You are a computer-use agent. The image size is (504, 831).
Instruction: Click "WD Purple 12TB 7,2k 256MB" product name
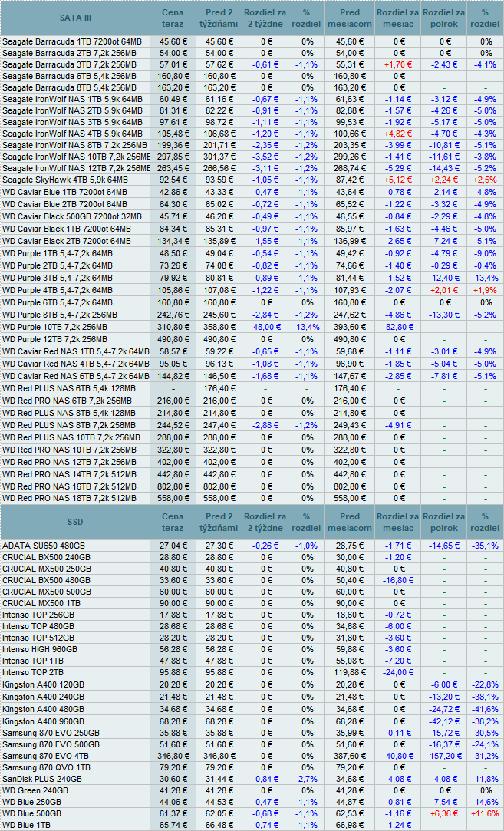(x=54, y=339)
